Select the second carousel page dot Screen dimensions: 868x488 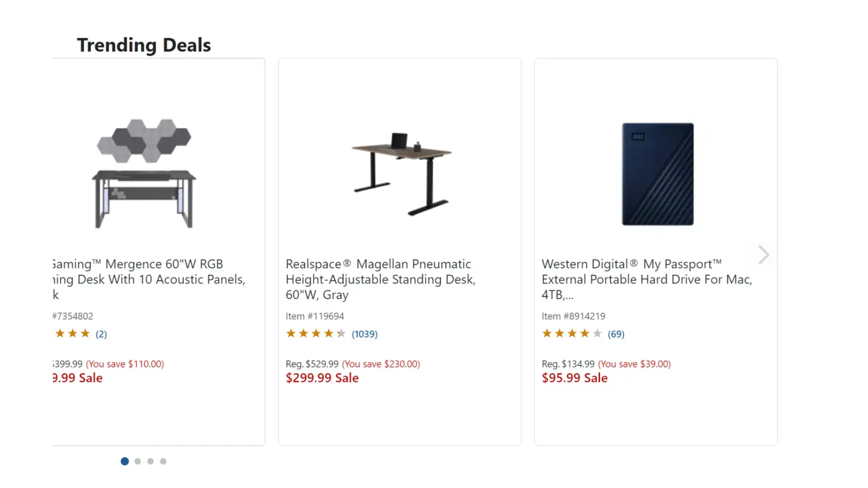138,461
